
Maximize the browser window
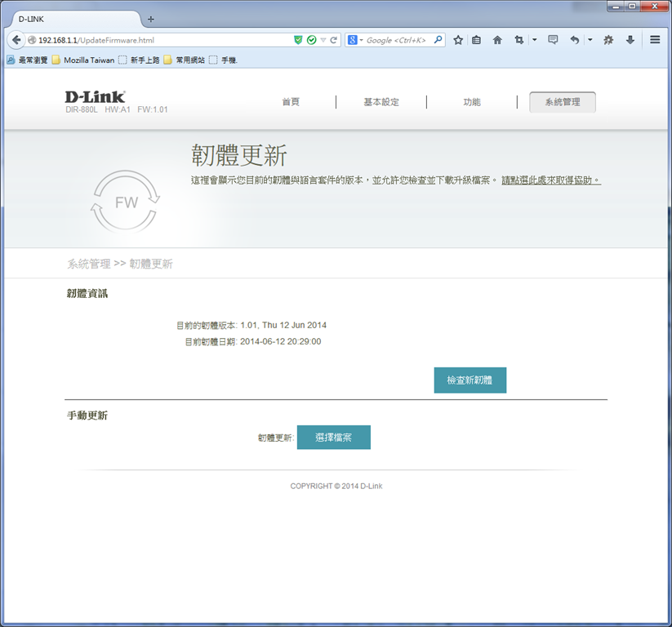633,6
